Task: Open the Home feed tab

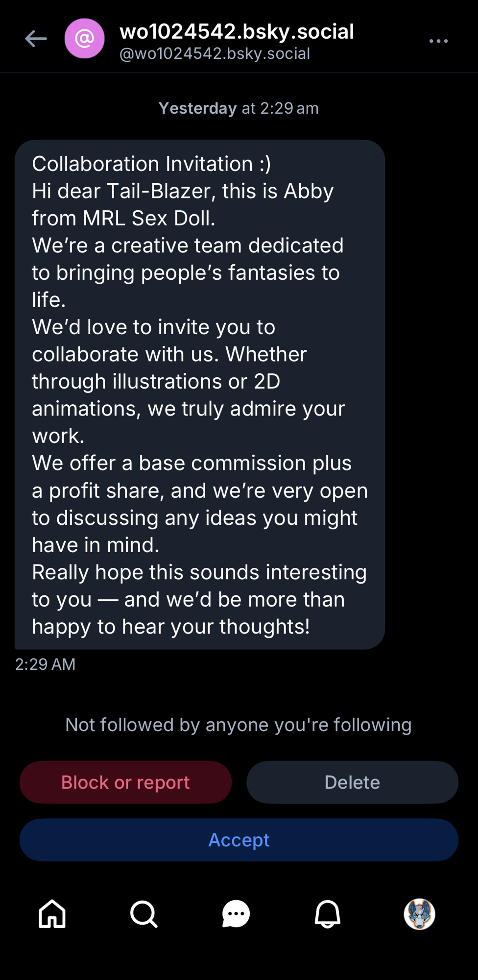Action: (52, 914)
